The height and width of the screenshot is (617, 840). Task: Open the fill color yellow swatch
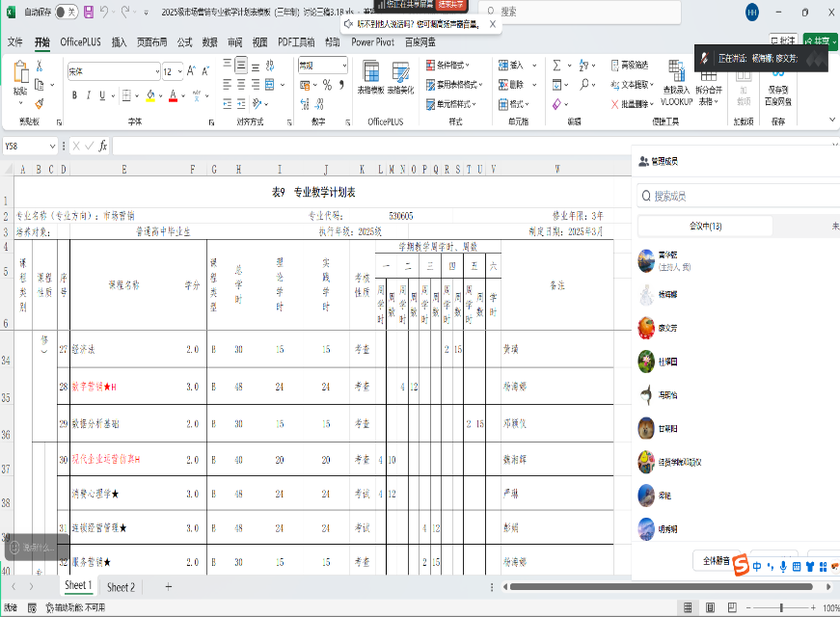(x=149, y=95)
